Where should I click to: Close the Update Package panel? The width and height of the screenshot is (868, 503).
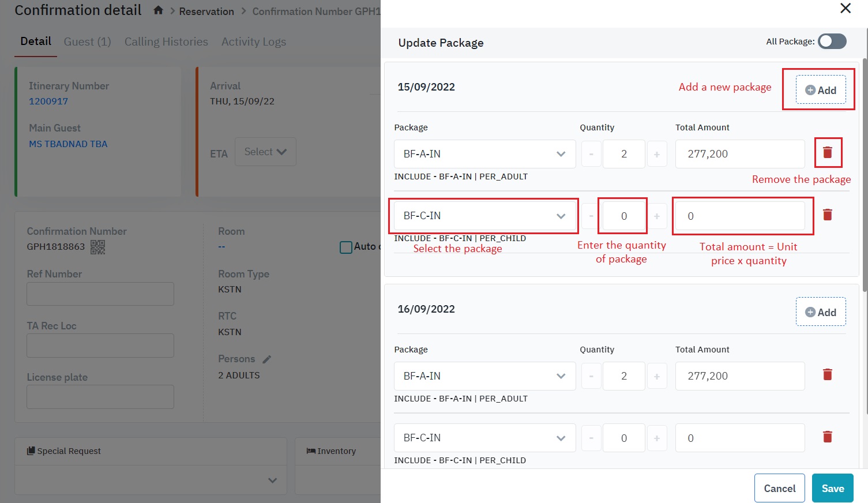click(845, 8)
